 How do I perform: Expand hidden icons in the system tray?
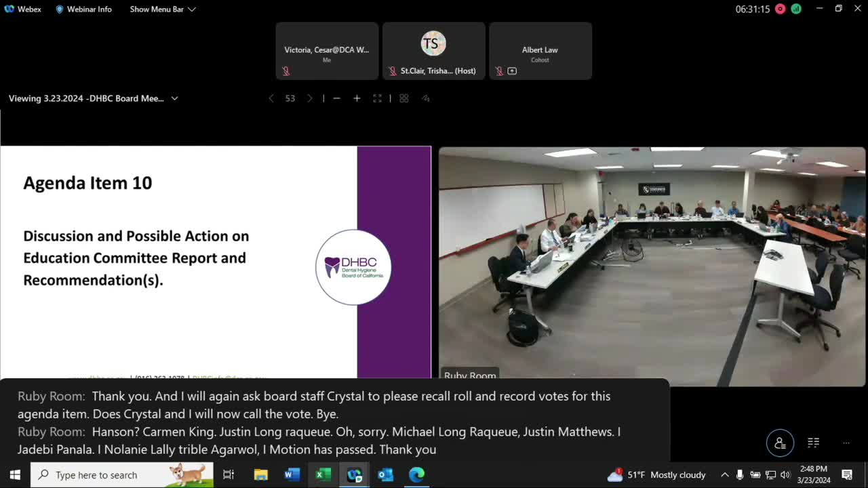coord(724,474)
